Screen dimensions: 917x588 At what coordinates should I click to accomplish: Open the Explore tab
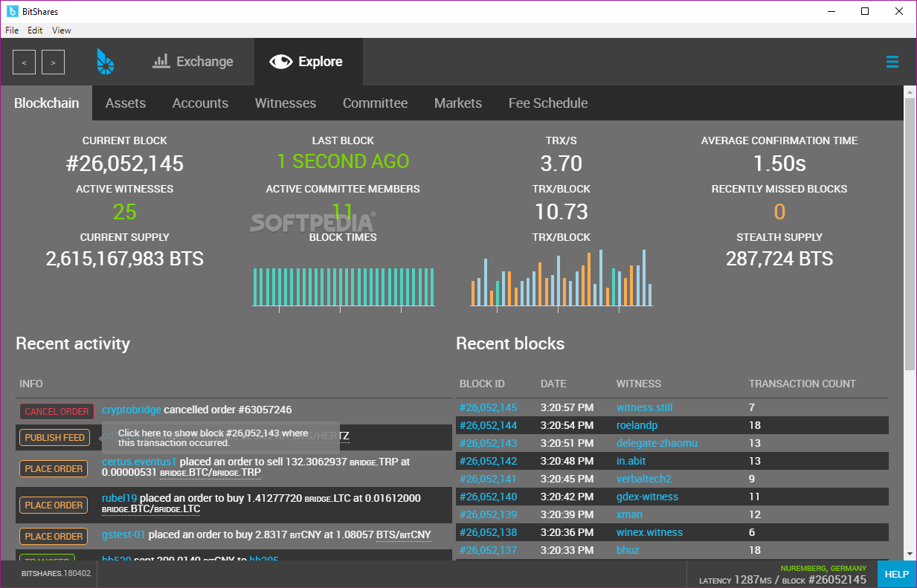click(308, 62)
